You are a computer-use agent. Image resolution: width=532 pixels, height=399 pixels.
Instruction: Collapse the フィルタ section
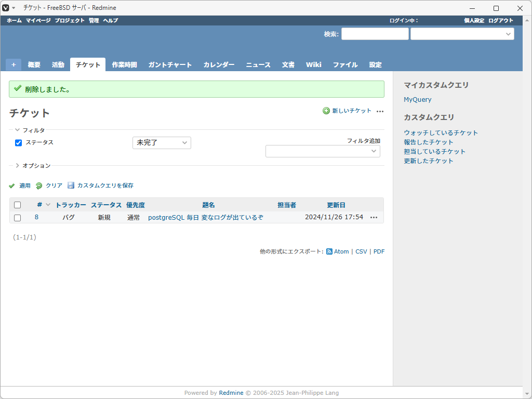30,130
